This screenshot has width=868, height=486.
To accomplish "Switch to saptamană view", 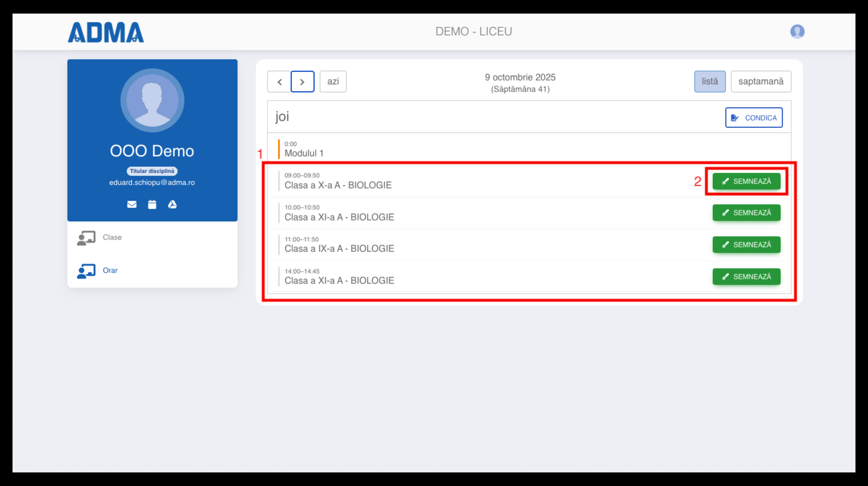I will pyautogui.click(x=760, y=82).
